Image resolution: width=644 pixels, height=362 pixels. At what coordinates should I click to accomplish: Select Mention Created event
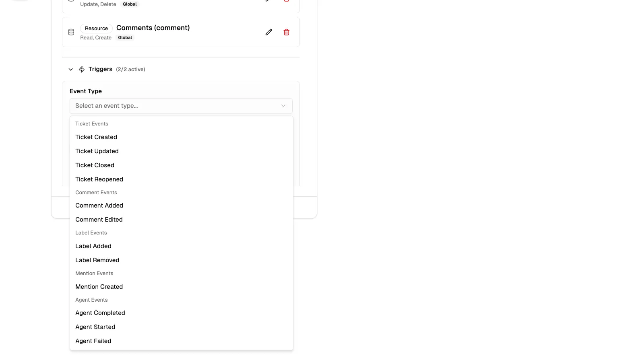pos(99,286)
